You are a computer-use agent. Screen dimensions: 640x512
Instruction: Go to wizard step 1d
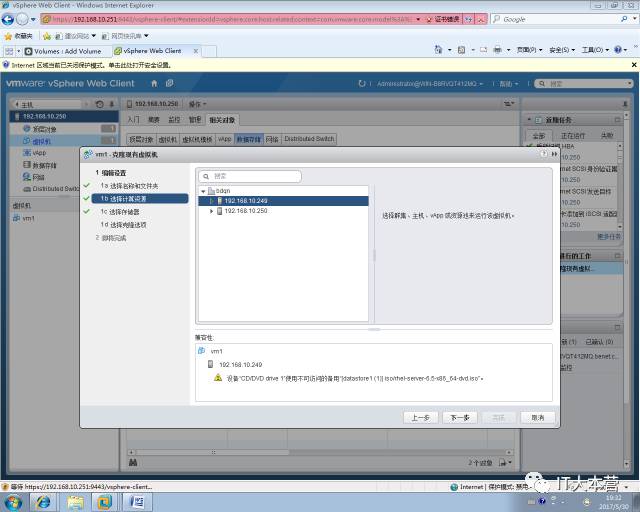(123, 225)
